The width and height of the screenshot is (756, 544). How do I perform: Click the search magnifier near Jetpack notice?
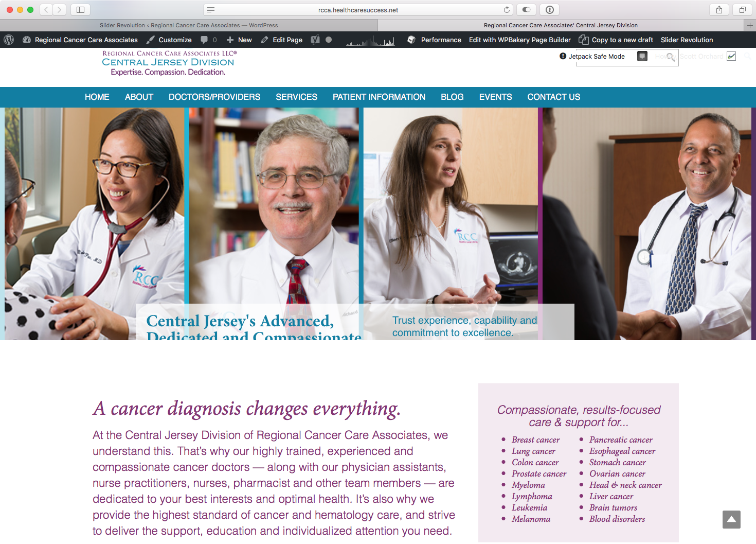click(x=671, y=57)
